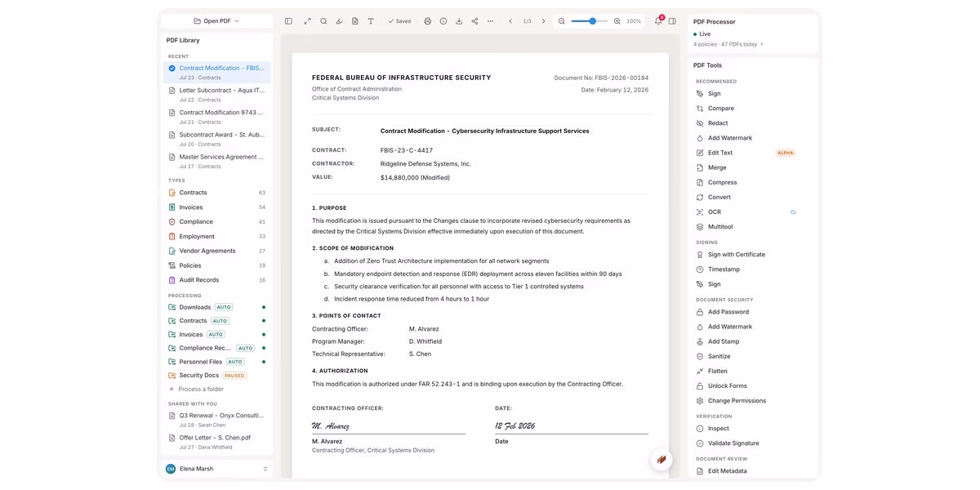Click the zoom in magnifier icon
The image size is (980, 490).
pyautogui.click(x=617, y=21)
